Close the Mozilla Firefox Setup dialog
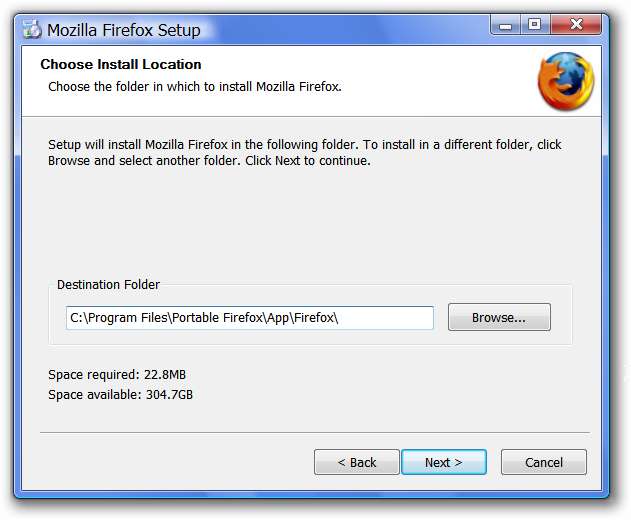 pyautogui.click(x=575, y=26)
